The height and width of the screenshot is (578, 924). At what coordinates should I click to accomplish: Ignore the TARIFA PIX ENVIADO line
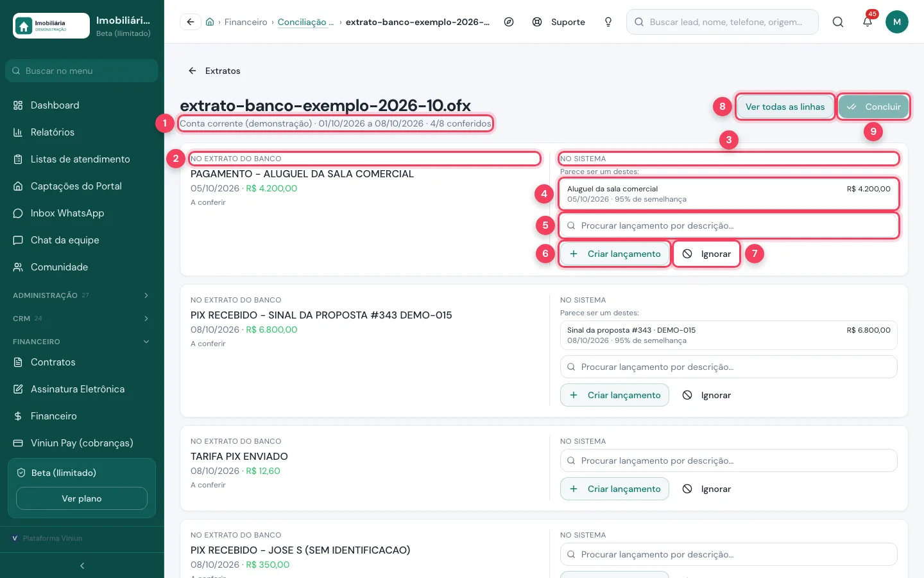[706, 489]
